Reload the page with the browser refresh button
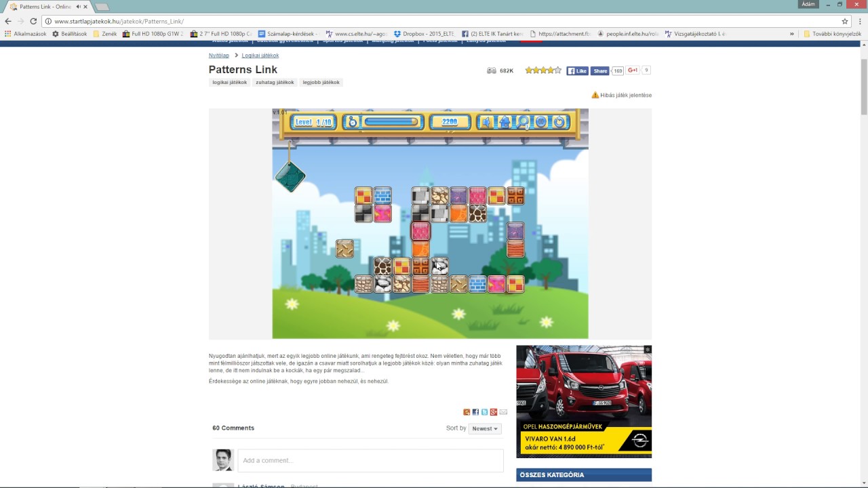 [x=33, y=21]
